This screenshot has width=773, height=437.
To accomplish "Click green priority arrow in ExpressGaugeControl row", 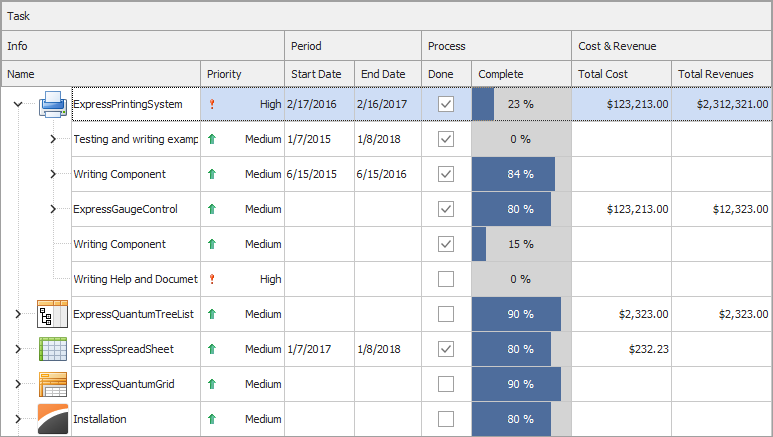I will [x=211, y=209].
